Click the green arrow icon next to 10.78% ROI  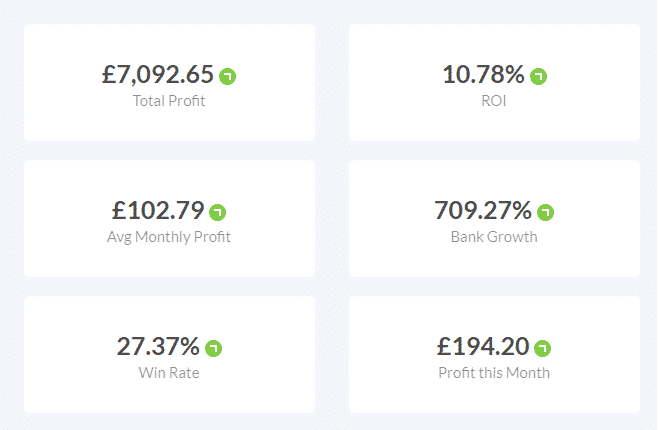[538, 77]
